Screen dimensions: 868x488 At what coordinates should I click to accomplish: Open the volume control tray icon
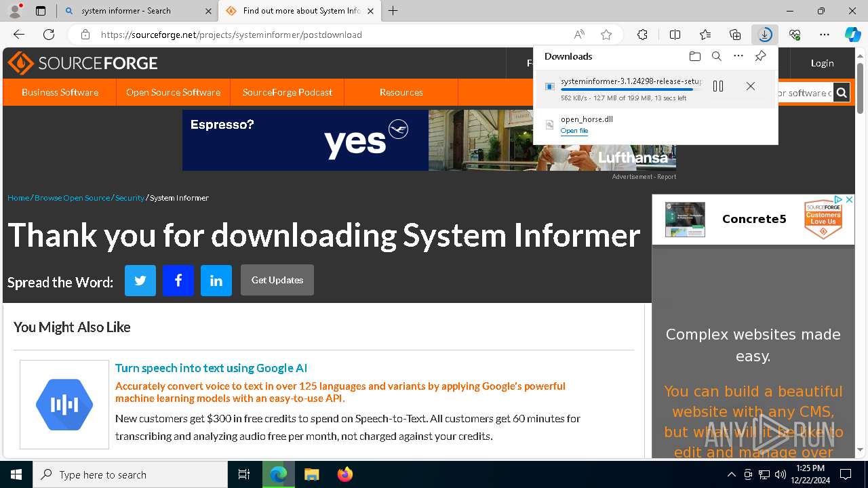[780, 474]
